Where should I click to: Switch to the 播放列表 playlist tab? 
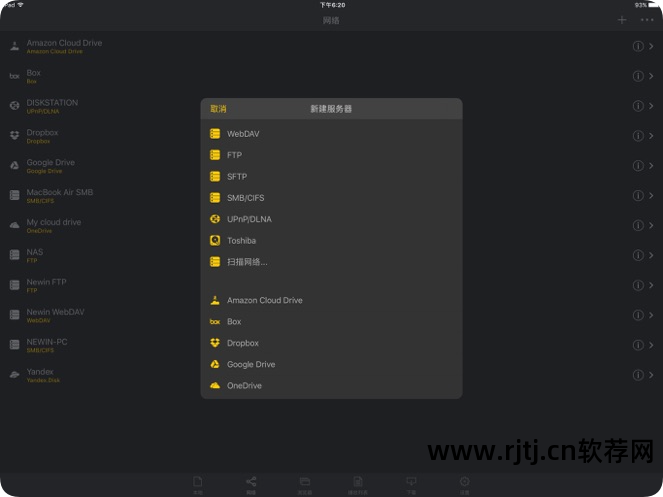(358, 485)
